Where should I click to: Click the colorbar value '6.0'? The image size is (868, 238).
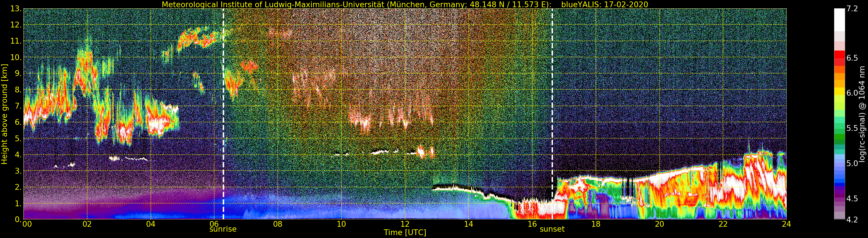point(852,93)
